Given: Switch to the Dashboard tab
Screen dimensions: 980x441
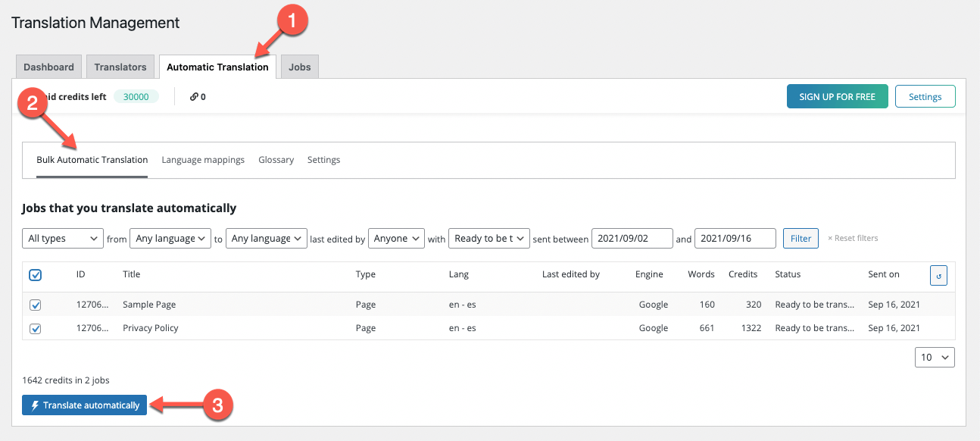Looking at the screenshot, I should (x=48, y=67).
